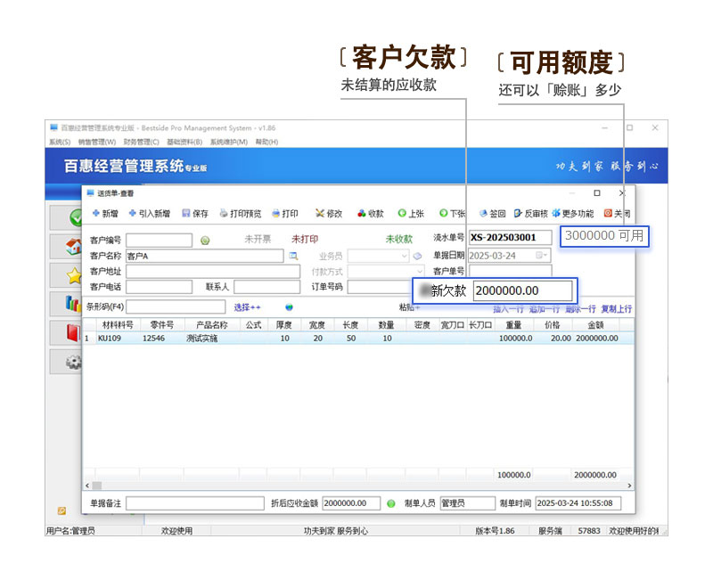Screen dimensions: 713x588
Task: Open 更多功能 more functions
Action: pyautogui.click(x=573, y=213)
